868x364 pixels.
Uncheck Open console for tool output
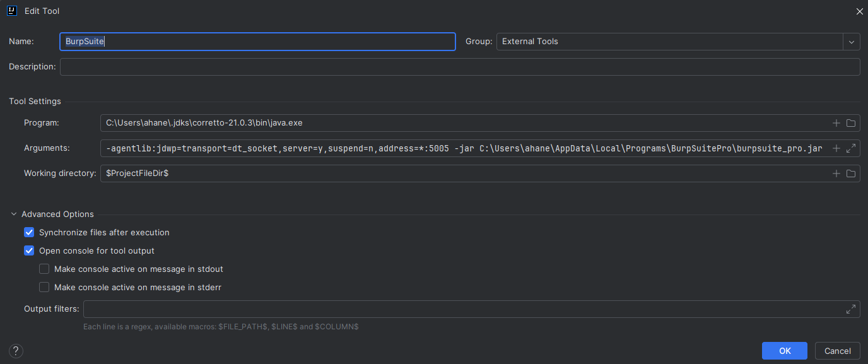tap(29, 250)
